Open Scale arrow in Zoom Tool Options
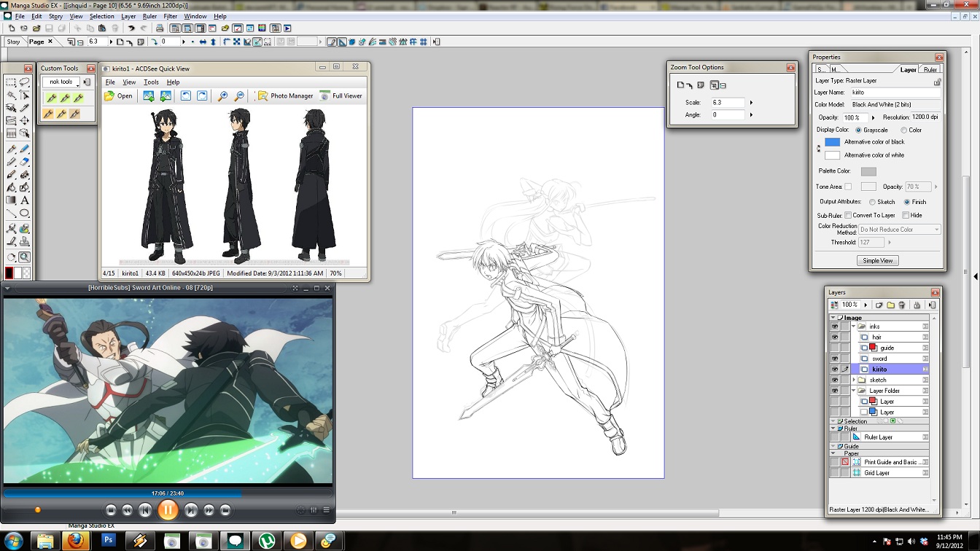 pos(752,103)
